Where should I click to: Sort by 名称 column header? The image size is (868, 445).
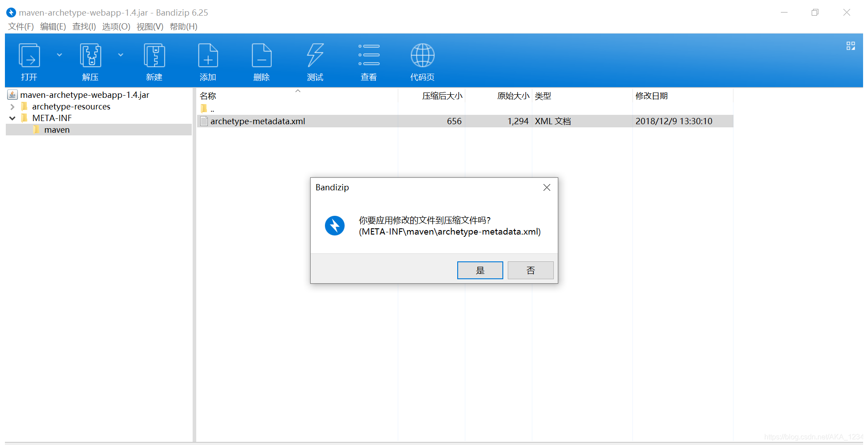pyautogui.click(x=208, y=96)
